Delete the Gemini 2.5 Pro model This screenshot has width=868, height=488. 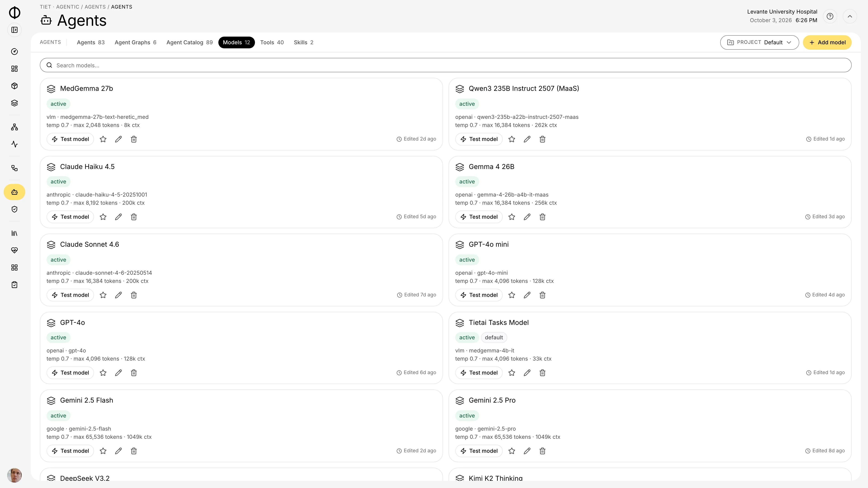point(542,451)
